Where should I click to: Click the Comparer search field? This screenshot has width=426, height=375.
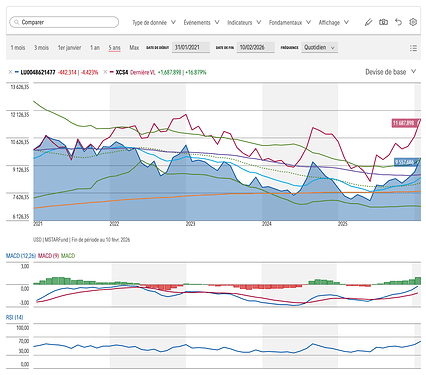click(64, 22)
